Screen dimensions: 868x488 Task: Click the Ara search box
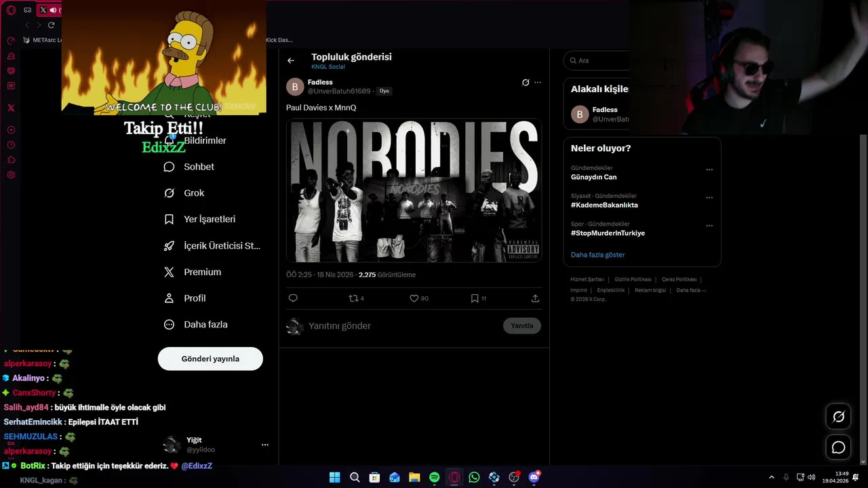coord(597,61)
